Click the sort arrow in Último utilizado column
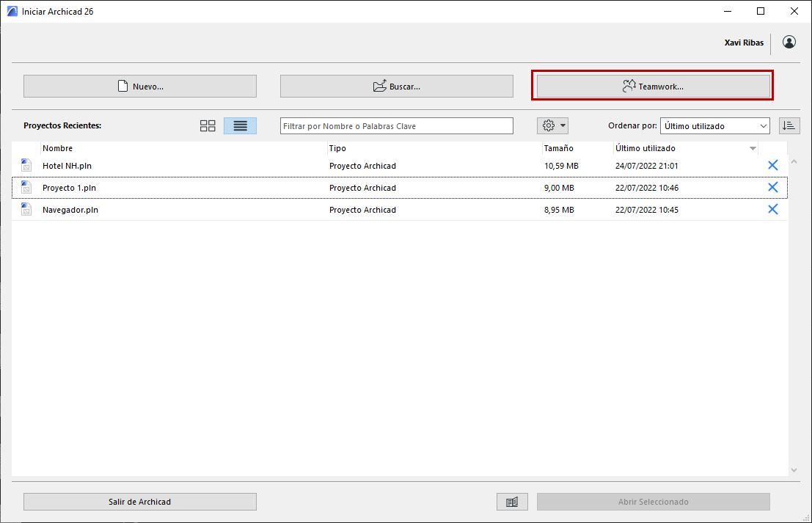Image resolution: width=812 pixels, height=523 pixels. coord(753,149)
